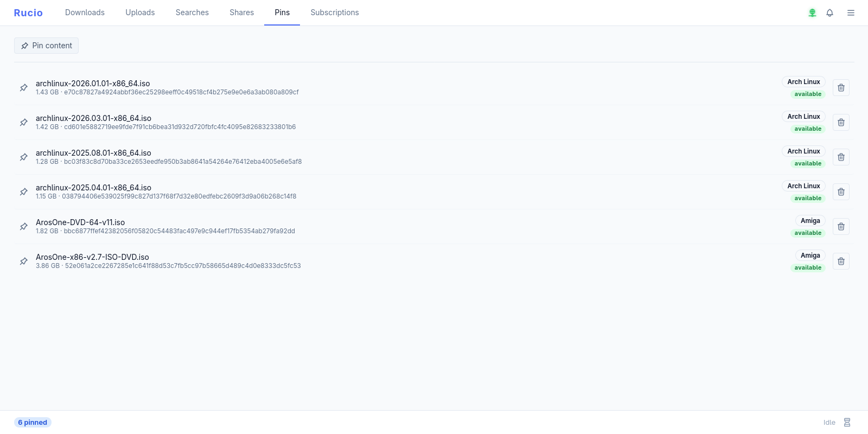Click the Rucio logo

[28, 13]
